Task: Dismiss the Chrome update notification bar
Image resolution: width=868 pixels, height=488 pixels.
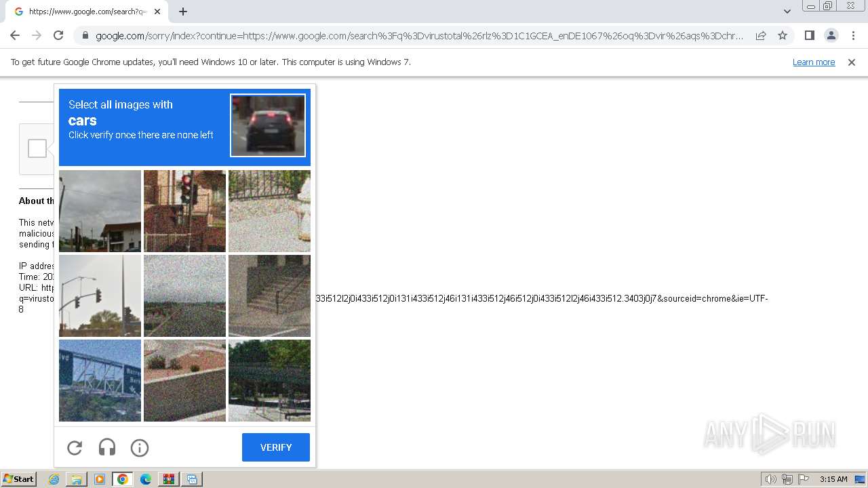Action: (852, 62)
